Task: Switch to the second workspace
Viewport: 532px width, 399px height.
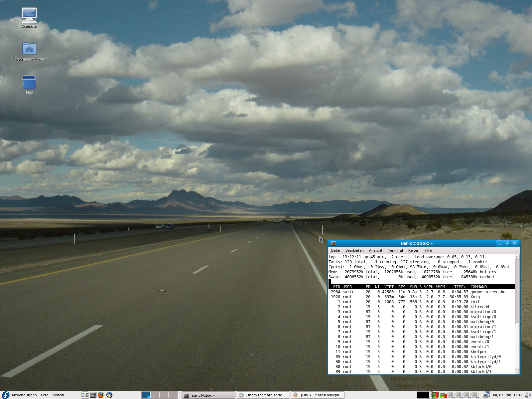Action: (155, 395)
